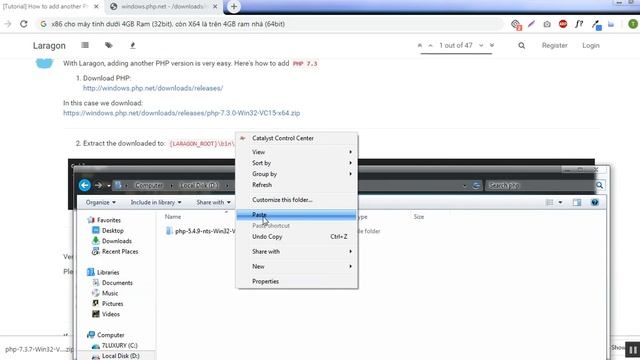Sort by Size column header
The height and width of the screenshot is (360, 640).
tap(419, 217)
